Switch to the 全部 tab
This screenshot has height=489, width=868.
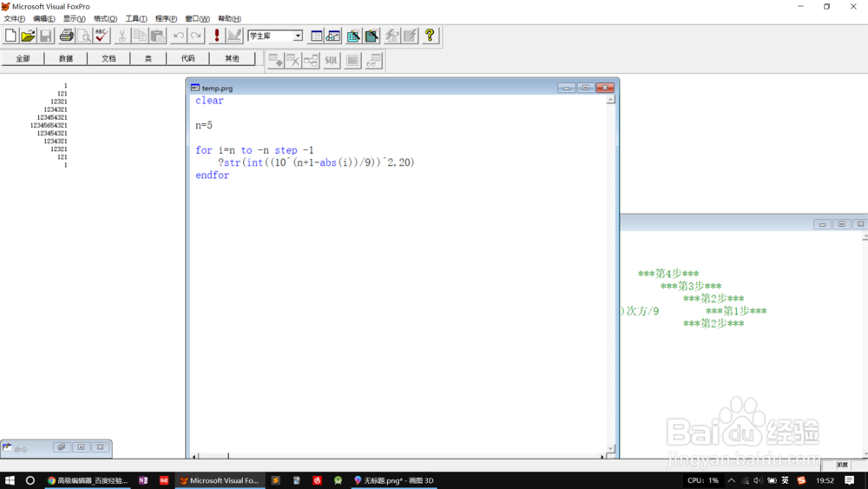click(x=23, y=58)
